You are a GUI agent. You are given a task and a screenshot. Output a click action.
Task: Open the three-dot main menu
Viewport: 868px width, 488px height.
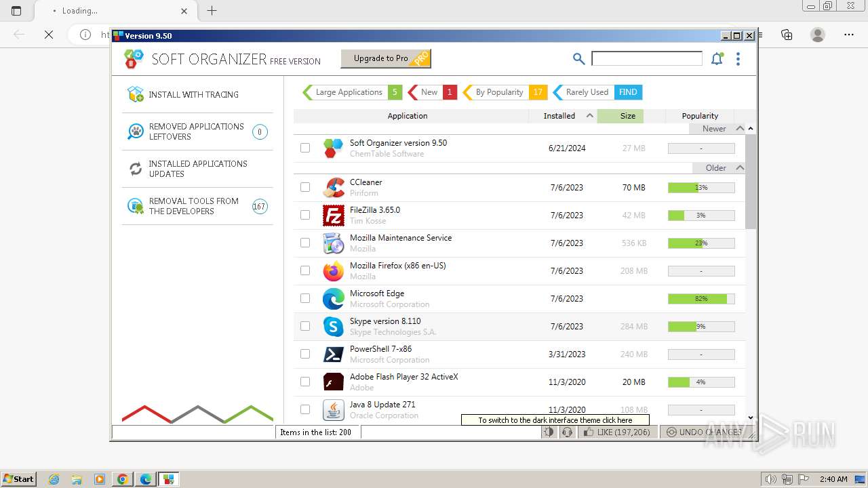pyautogui.click(x=738, y=59)
